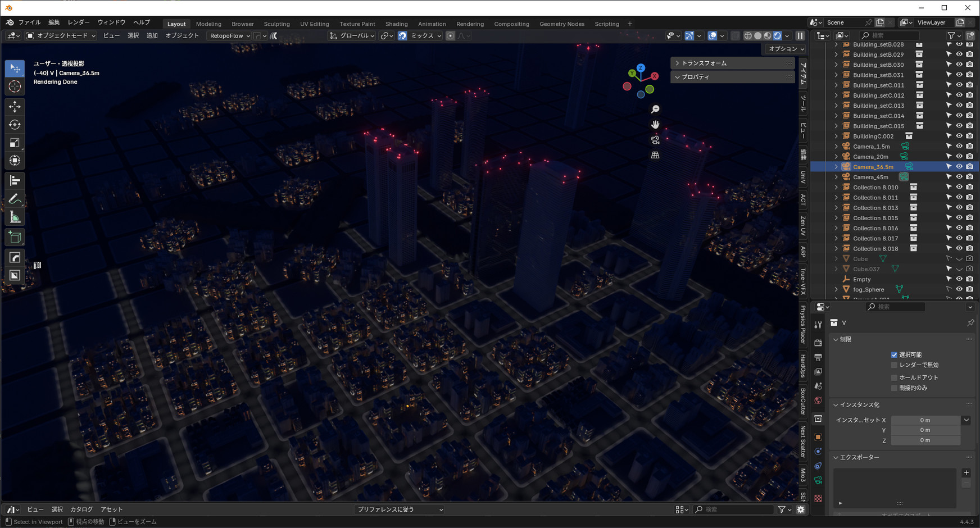Open the ミックス snapping dropdown
The height and width of the screenshot is (528, 980).
(425, 35)
